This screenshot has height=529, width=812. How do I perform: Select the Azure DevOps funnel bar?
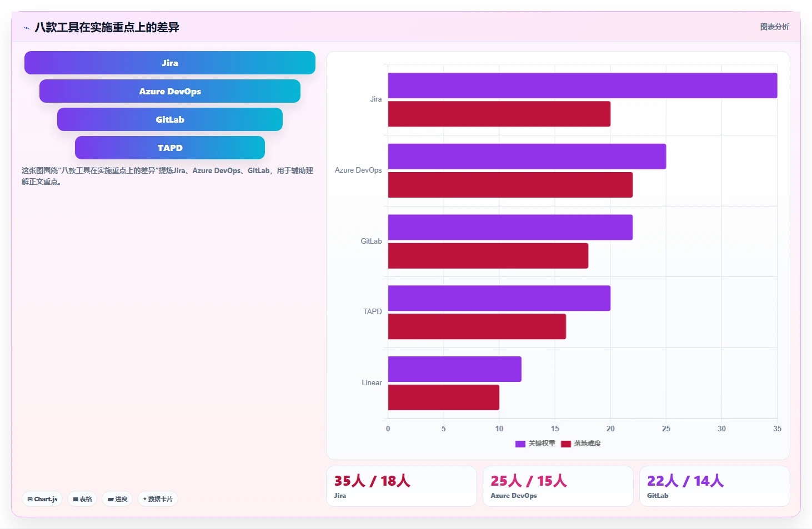[170, 91]
